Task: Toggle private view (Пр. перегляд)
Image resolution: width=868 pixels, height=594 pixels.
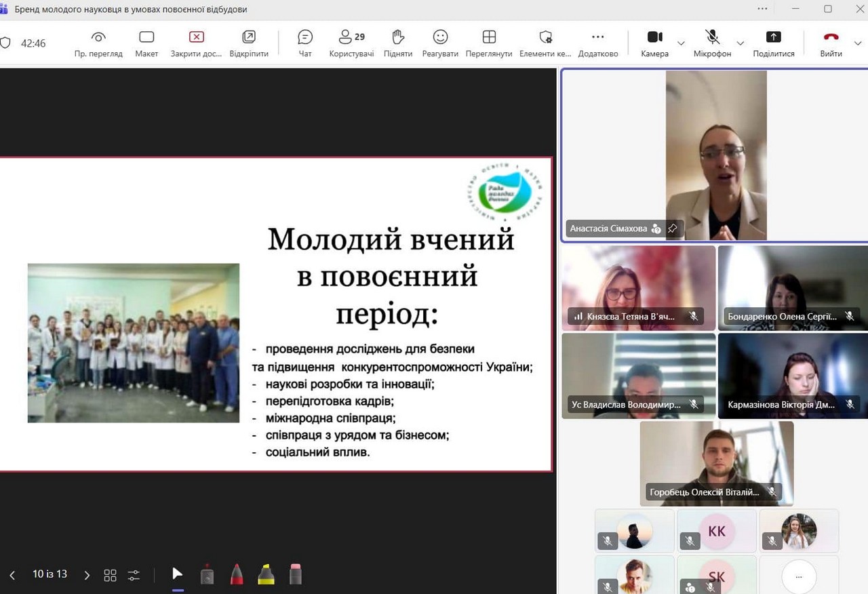Action: (98, 43)
